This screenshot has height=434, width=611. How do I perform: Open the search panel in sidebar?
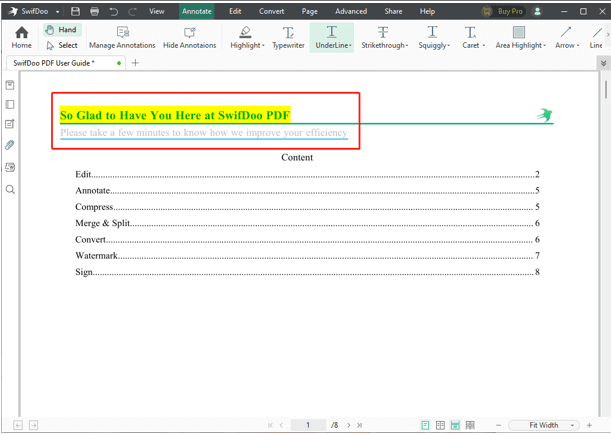click(10, 190)
